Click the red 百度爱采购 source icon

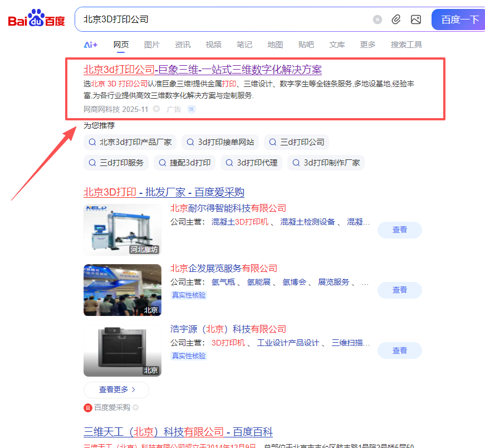[x=88, y=408]
